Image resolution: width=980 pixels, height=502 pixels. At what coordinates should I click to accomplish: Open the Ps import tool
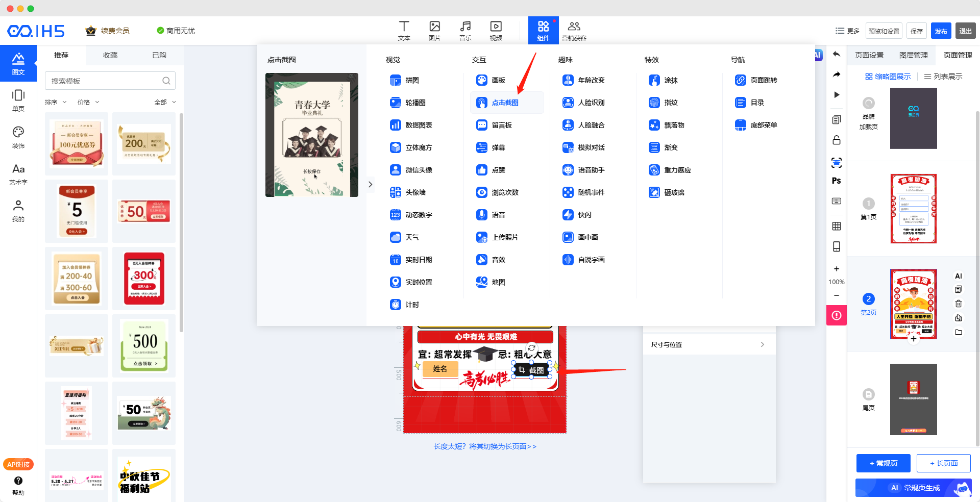pyautogui.click(x=836, y=181)
